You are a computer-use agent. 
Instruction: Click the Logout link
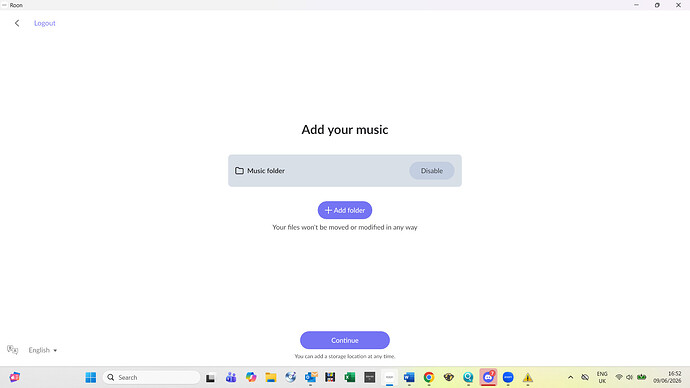44,23
